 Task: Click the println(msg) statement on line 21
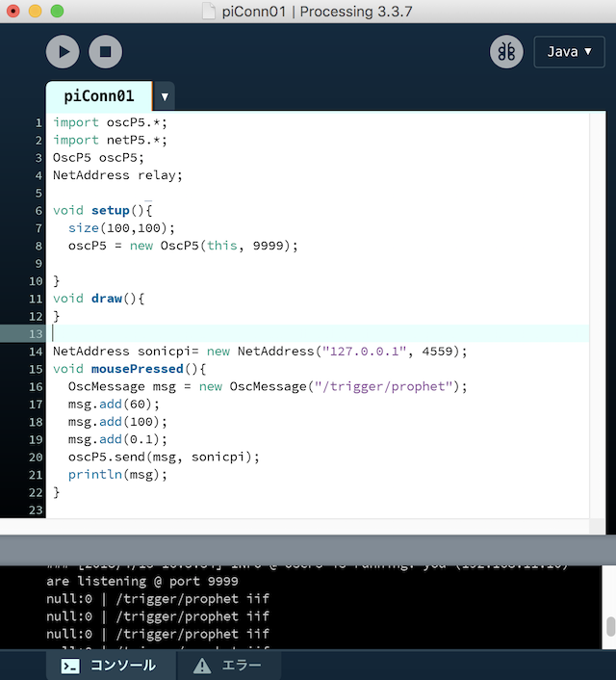[117, 474]
